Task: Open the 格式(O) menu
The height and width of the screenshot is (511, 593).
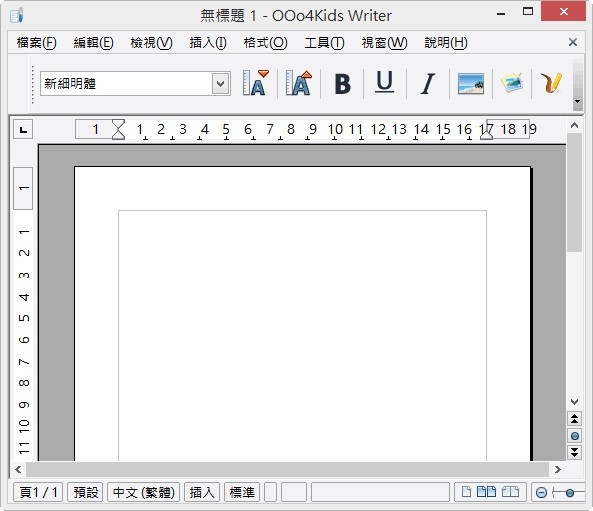Action: pyautogui.click(x=265, y=43)
